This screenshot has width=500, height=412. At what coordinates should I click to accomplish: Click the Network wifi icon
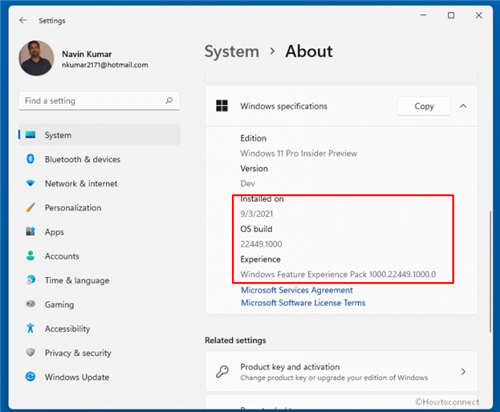click(30, 183)
